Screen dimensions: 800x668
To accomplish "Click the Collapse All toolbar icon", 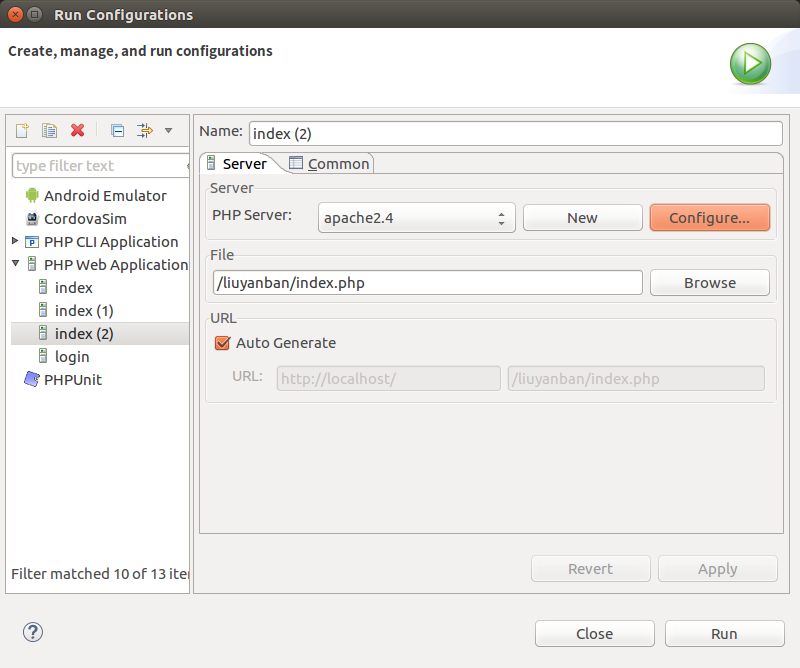I will tap(117, 130).
